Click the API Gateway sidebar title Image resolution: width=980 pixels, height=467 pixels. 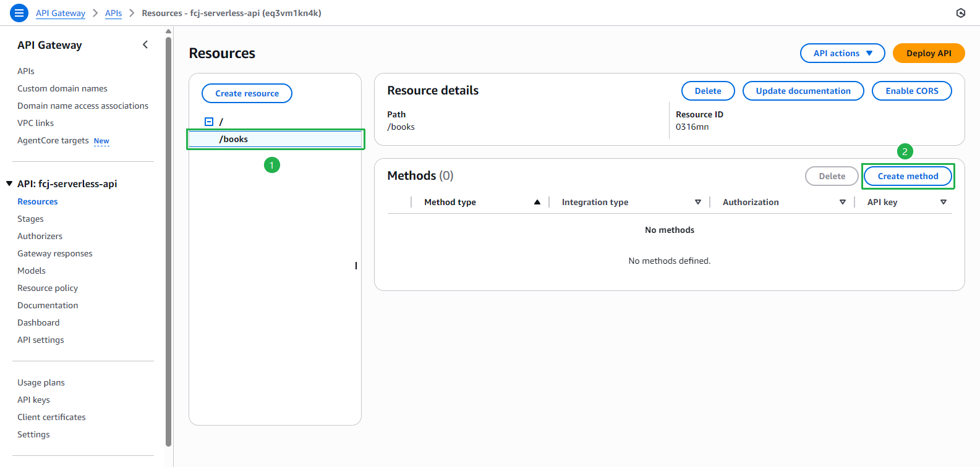click(x=49, y=44)
